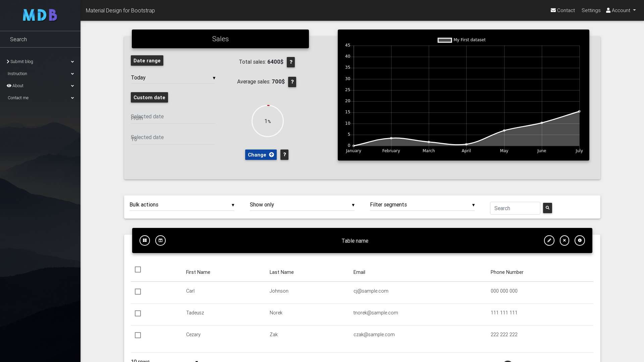The height and width of the screenshot is (362, 644).
Task: Click tnorek@sample.com email cell
Action: 376,313
